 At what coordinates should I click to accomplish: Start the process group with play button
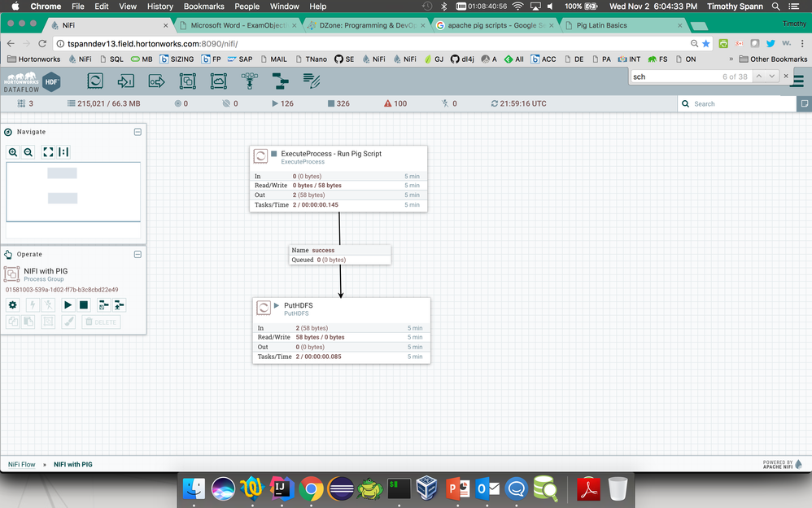(68, 304)
